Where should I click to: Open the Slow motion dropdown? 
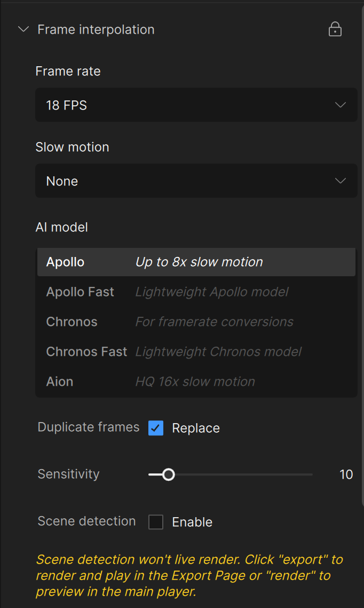196,181
